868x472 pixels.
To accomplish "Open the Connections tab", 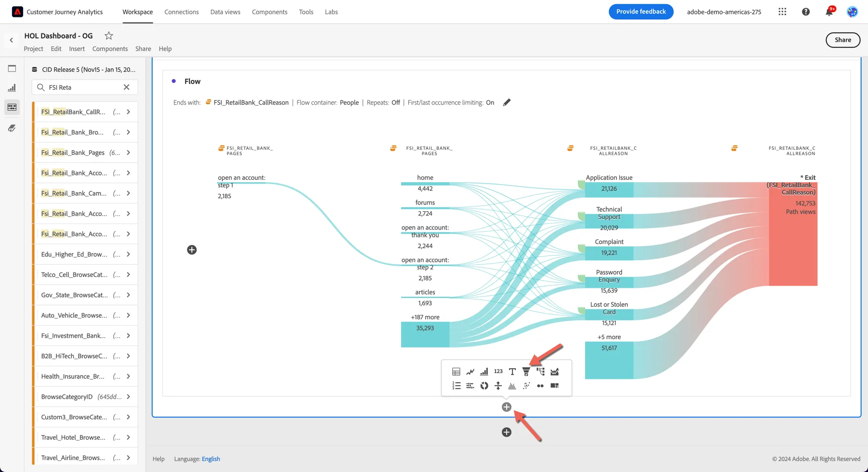I will (182, 12).
